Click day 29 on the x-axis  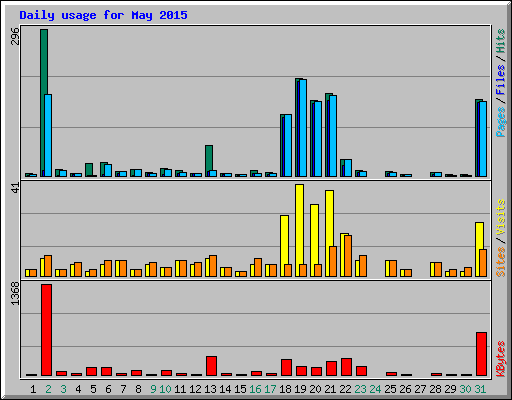[x=450, y=389]
